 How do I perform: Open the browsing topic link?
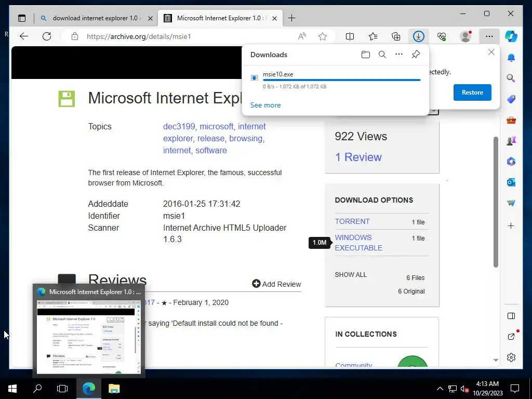[x=246, y=138]
